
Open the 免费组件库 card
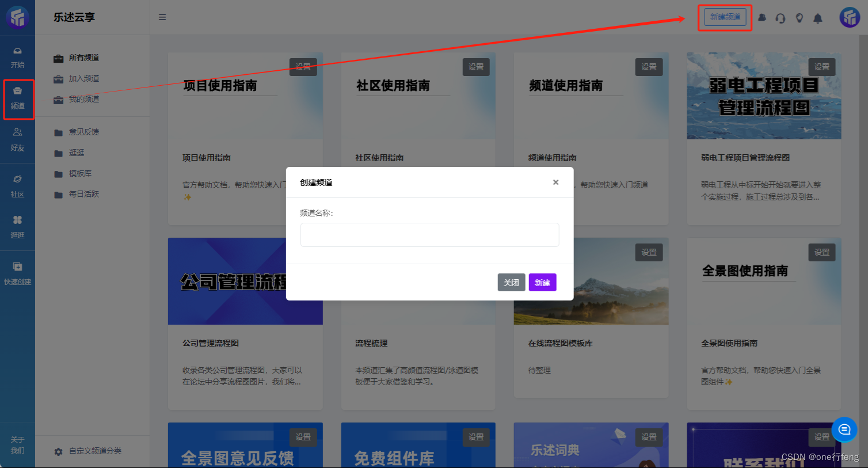tap(418, 446)
